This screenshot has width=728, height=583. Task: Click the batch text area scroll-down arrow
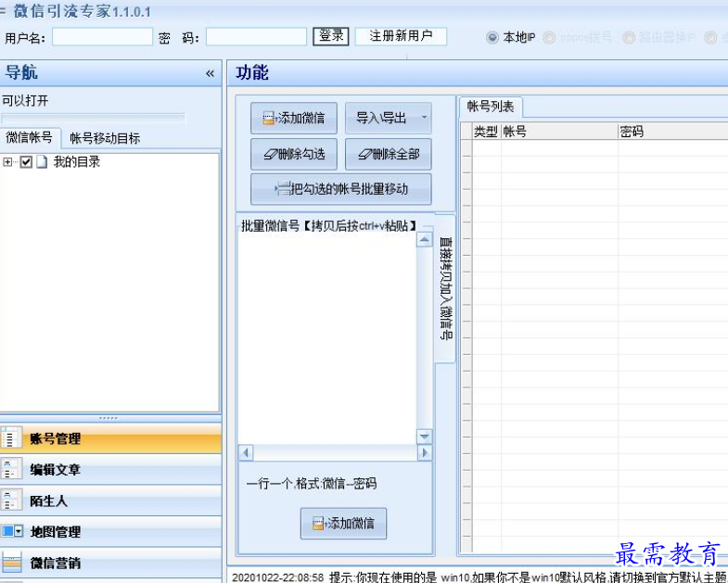(424, 437)
